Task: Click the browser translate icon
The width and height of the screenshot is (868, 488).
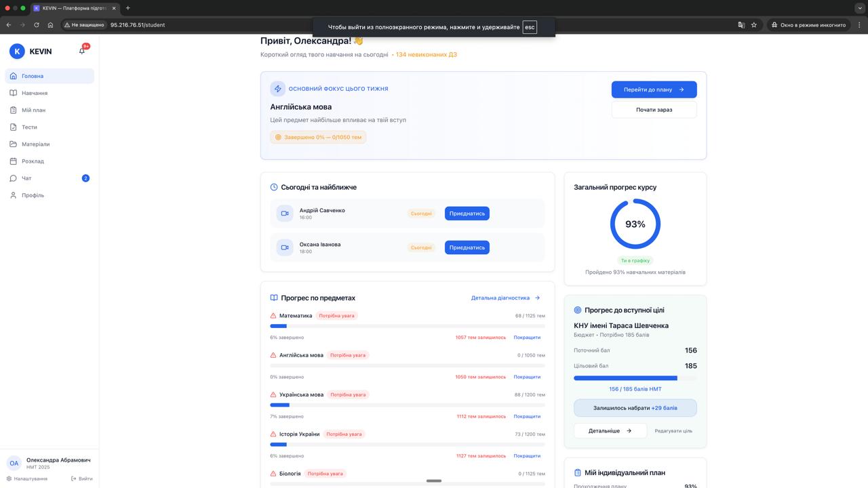Action: coord(741,25)
